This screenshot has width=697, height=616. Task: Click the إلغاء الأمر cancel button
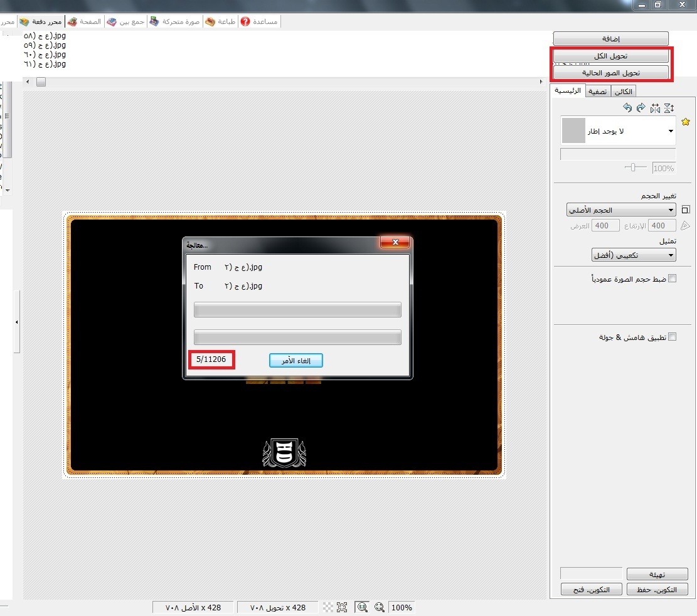coord(295,360)
